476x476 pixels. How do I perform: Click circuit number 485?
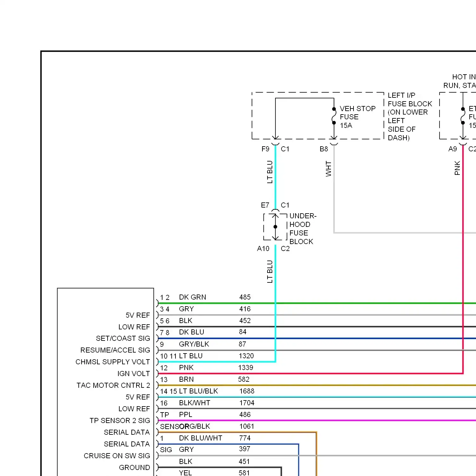[245, 297]
